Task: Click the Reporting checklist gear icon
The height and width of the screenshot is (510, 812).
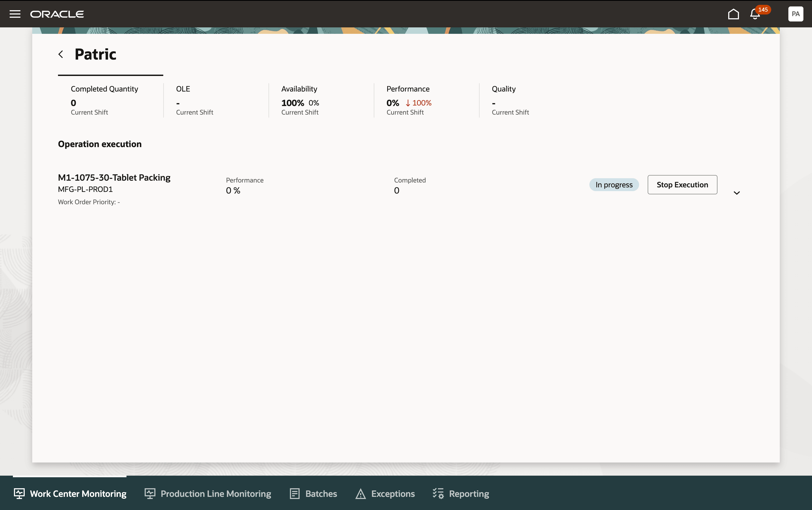Action: (438, 493)
